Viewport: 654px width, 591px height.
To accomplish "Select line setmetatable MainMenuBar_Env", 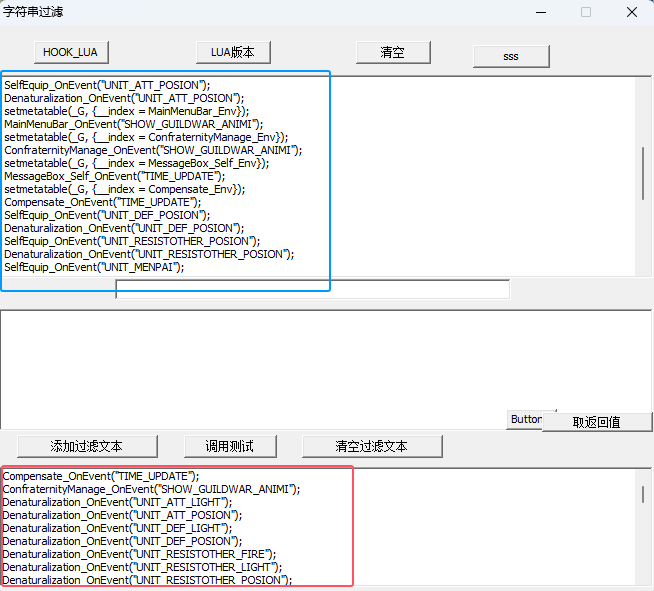I will (x=127, y=111).
